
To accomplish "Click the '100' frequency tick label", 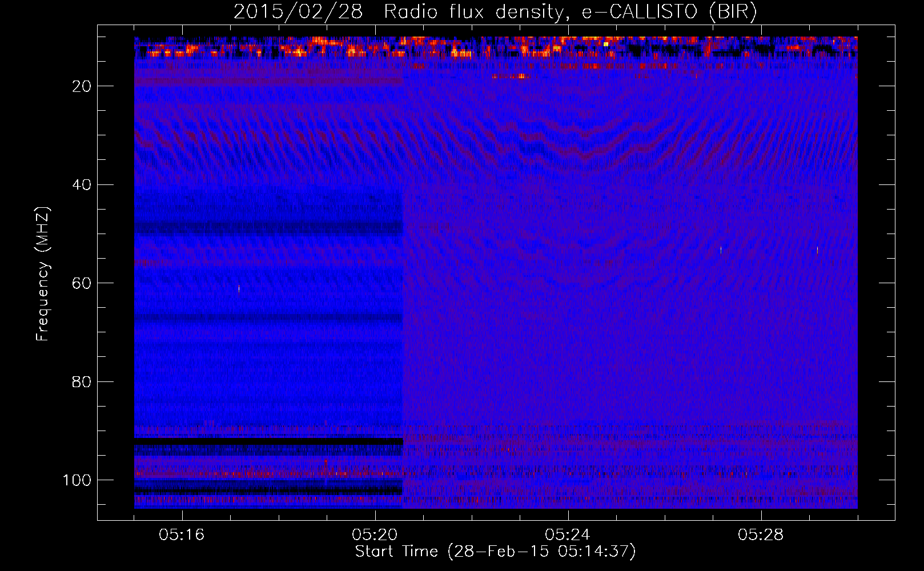I will [77, 480].
